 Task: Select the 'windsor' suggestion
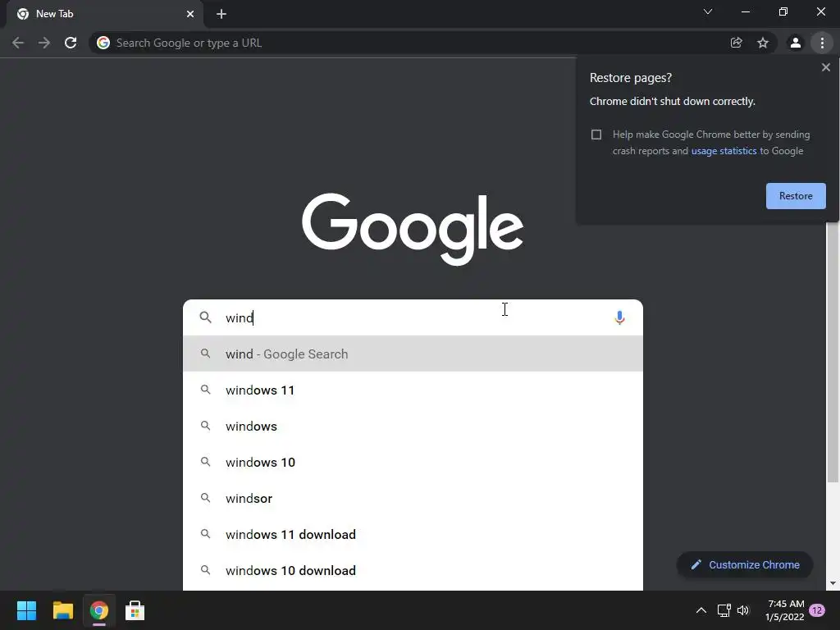click(413, 498)
